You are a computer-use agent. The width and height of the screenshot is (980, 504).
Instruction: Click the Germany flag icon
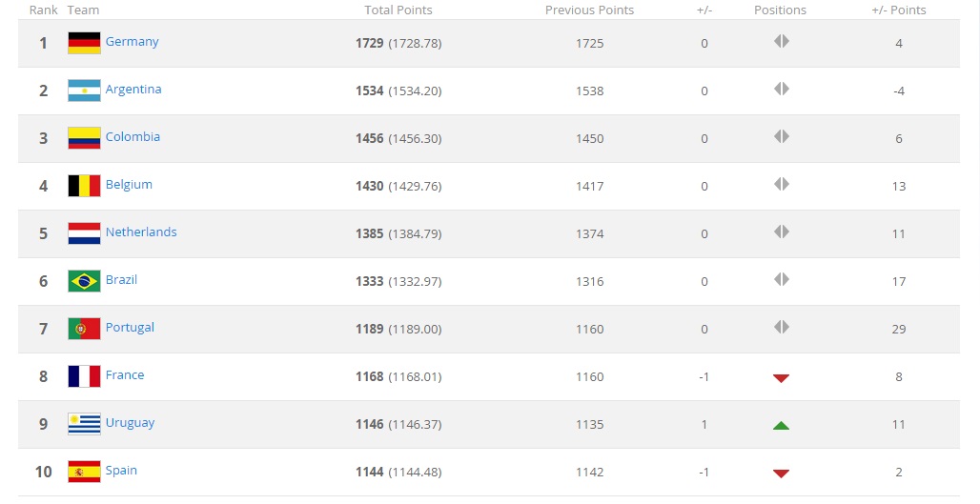tap(85, 43)
